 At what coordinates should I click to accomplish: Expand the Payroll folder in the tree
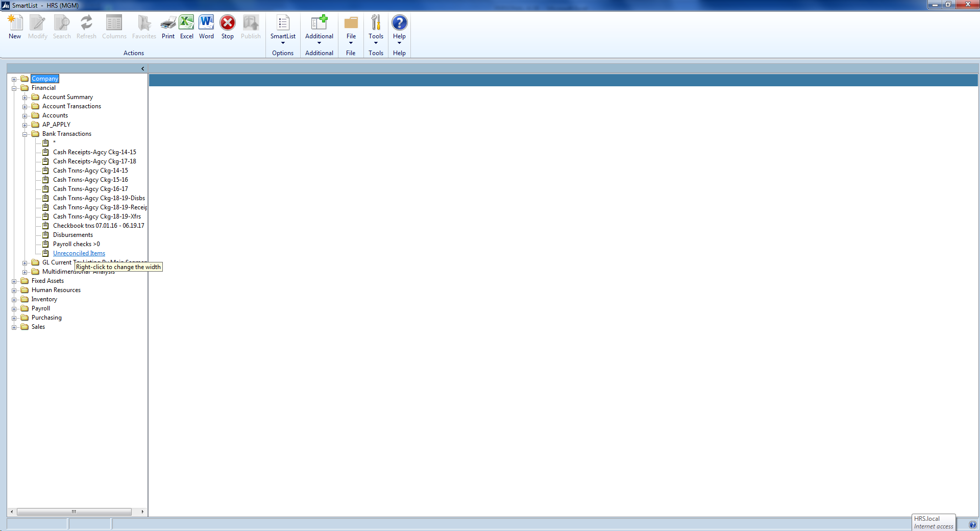(14, 309)
